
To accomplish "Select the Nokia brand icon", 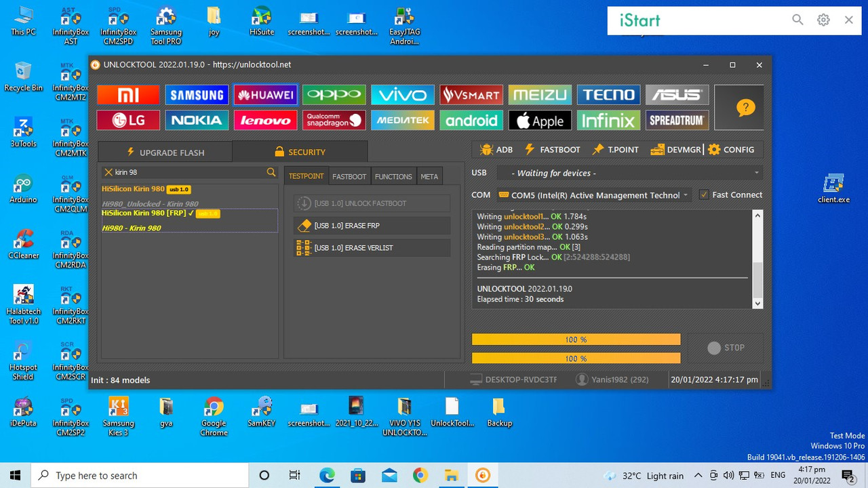I will click(197, 121).
